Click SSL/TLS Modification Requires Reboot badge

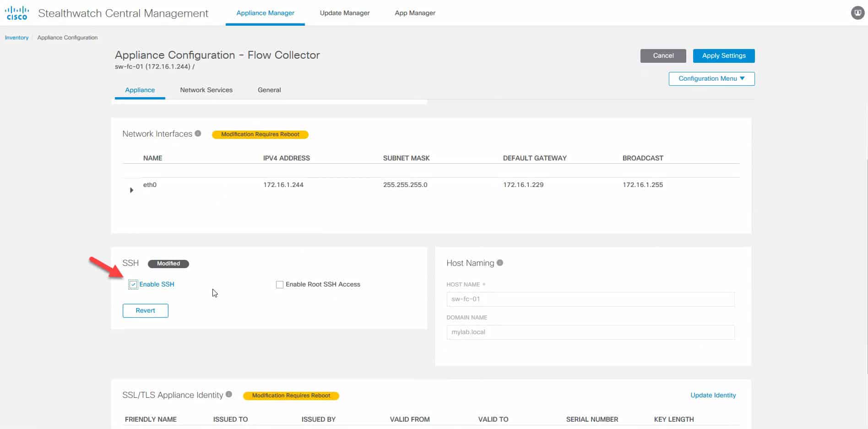[291, 396]
